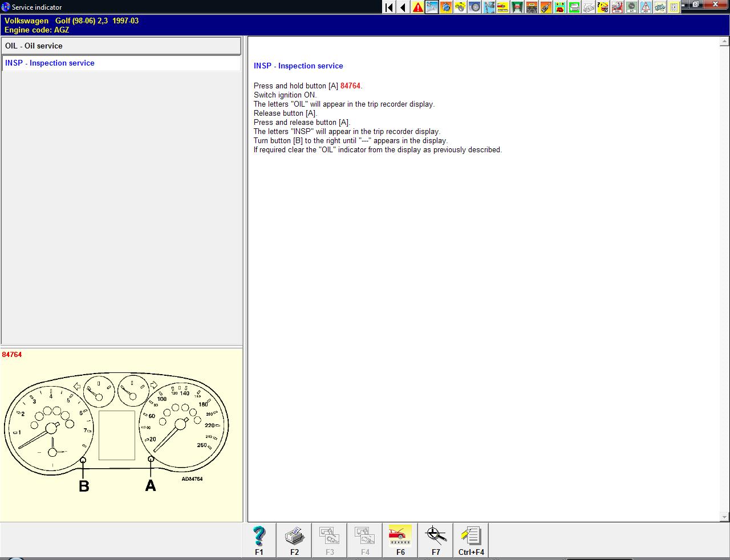Jump to first page with skip-back arrow
The image size is (730, 560).
click(389, 7)
